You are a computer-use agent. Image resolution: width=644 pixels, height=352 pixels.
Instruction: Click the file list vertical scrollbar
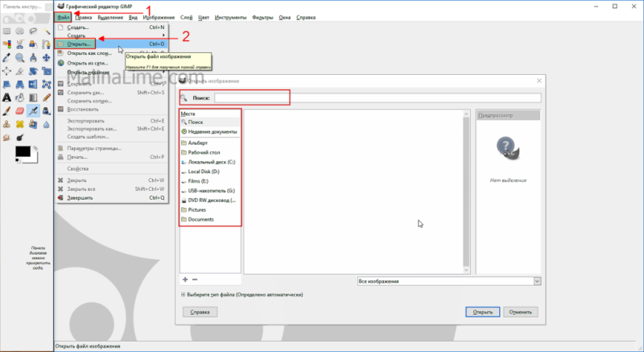pos(466,192)
